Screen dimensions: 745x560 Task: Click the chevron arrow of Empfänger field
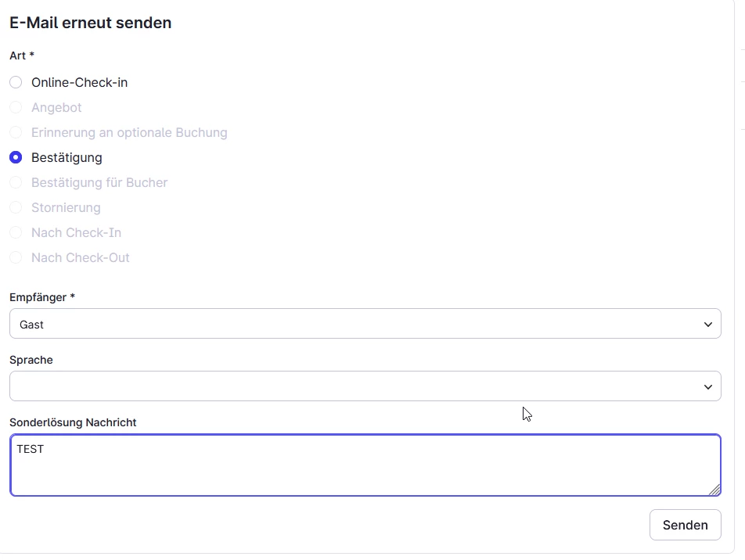tap(708, 325)
